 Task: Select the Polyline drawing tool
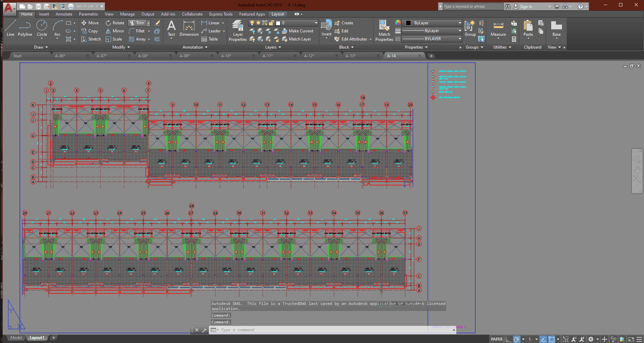pyautogui.click(x=25, y=28)
